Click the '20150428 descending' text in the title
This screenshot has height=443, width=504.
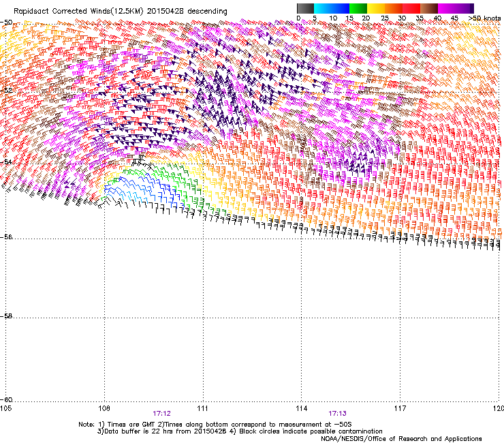pos(187,12)
